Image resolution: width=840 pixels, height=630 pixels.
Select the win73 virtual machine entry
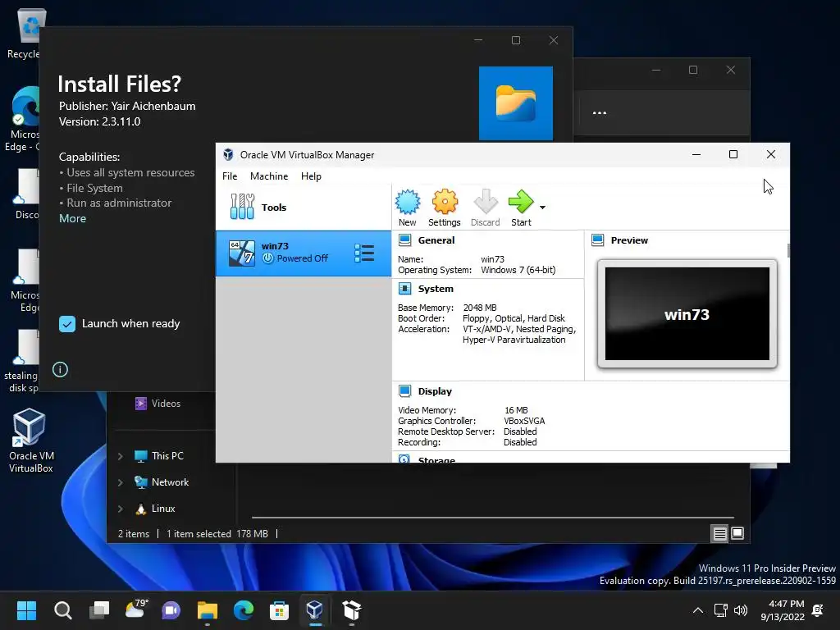[x=304, y=253]
